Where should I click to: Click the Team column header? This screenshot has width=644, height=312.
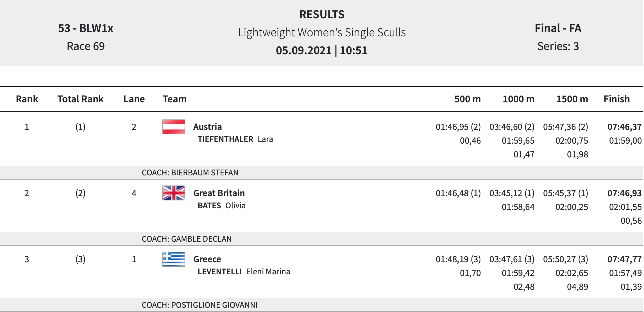(174, 99)
